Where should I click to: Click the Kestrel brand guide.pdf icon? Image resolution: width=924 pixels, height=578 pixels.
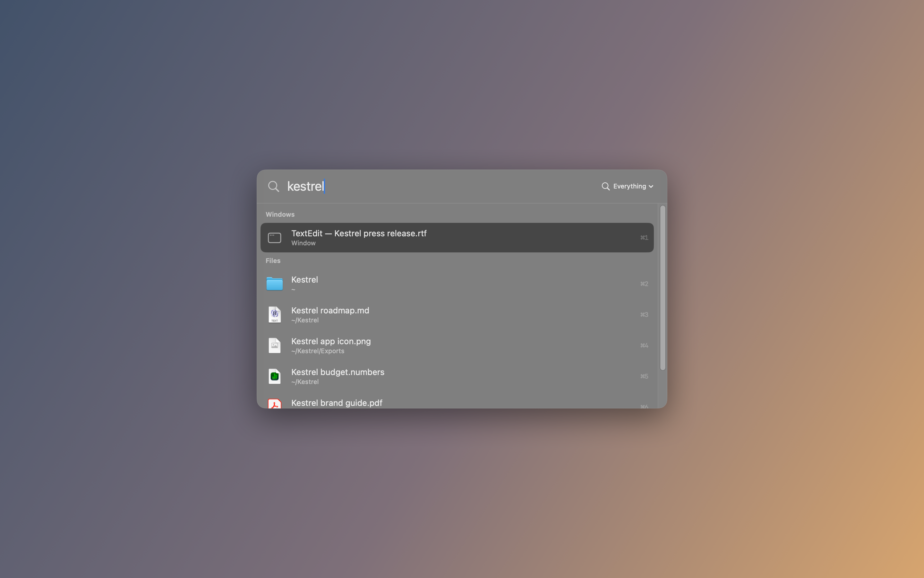pyautogui.click(x=275, y=404)
